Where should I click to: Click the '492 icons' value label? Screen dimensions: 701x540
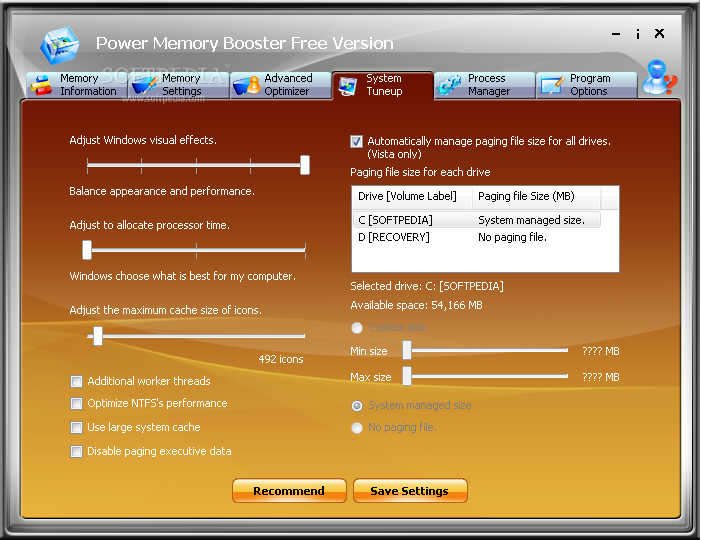pos(281,359)
